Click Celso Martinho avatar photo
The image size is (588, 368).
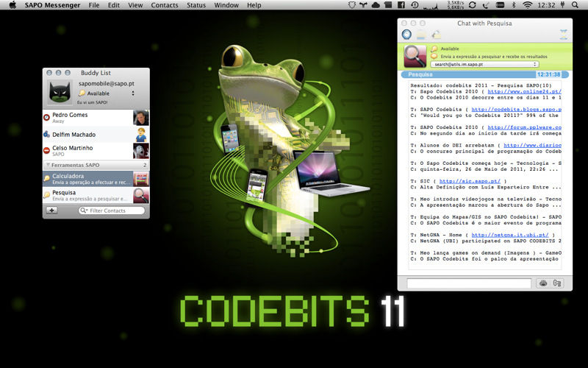(141, 151)
